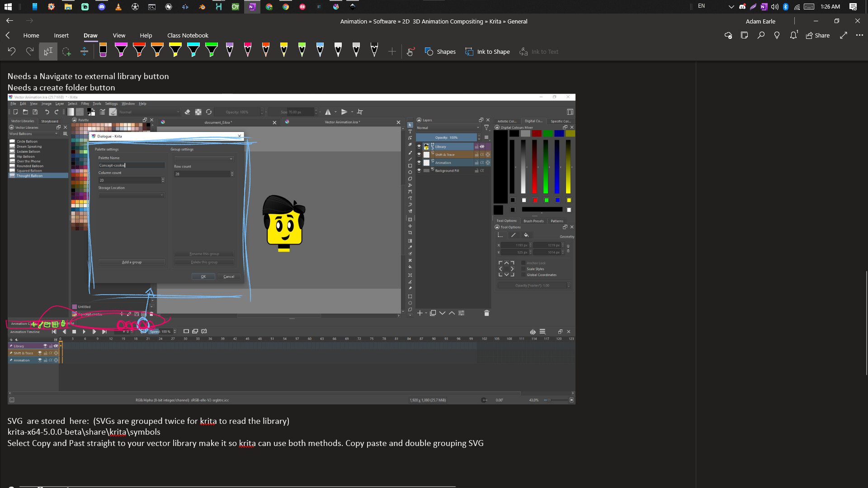This screenshot has width=868, height=488.
Task: Open notifications bell icon
Action: click(793, 35)
